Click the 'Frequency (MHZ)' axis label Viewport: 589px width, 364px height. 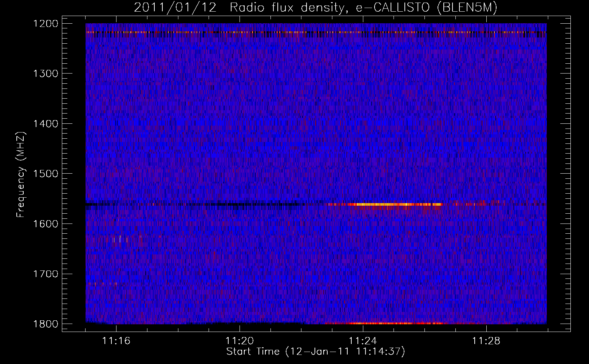(x=21, y=175)
